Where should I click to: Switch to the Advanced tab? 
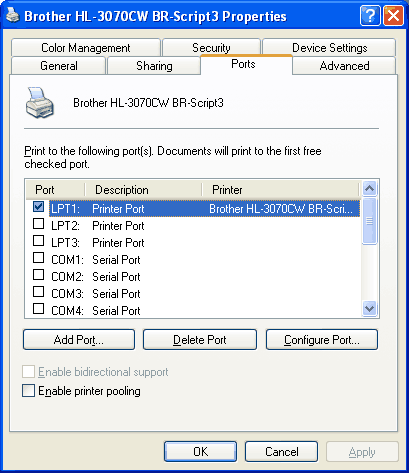pos(344,66)
